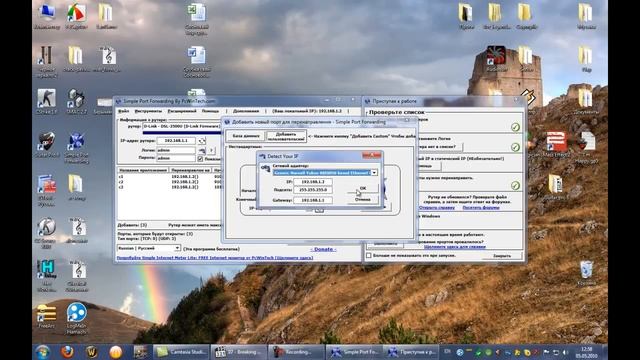Open the Помощь menu

tap(210, 111)
